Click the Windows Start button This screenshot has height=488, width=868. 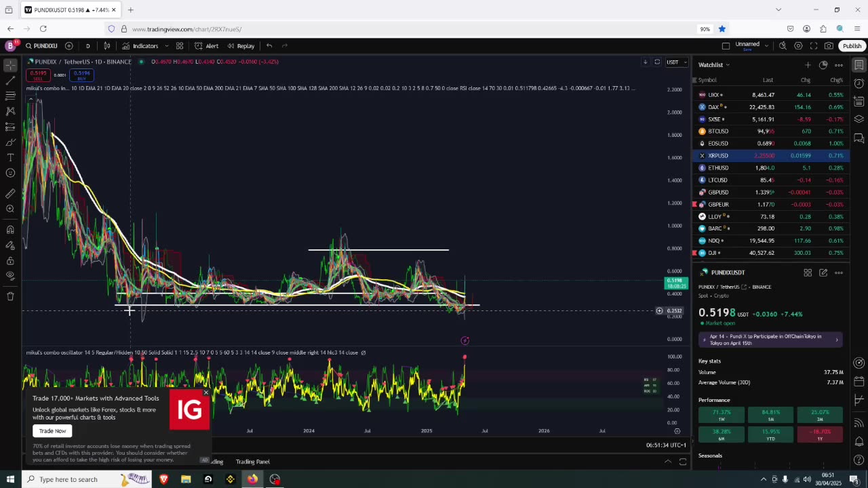[x=10, y=479]
